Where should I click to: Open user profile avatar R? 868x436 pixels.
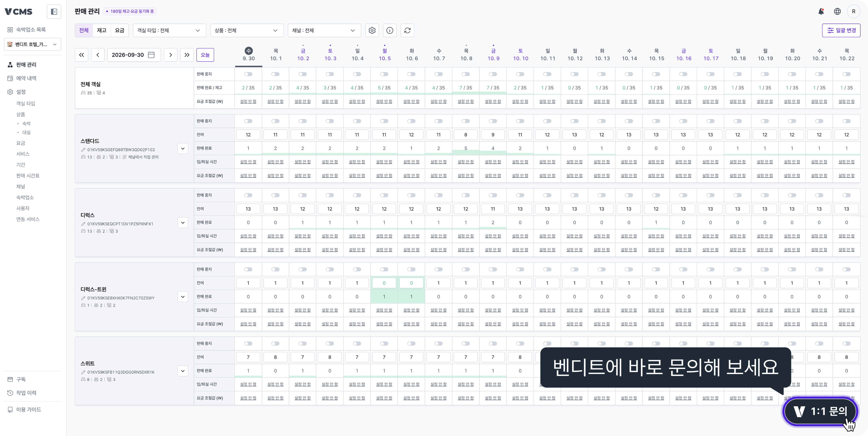tap(854, 11)
